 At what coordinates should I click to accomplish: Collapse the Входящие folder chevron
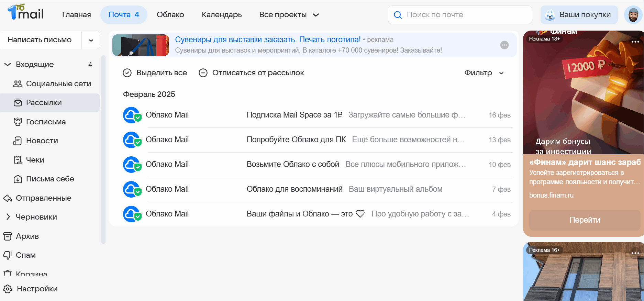click(8, 65)
